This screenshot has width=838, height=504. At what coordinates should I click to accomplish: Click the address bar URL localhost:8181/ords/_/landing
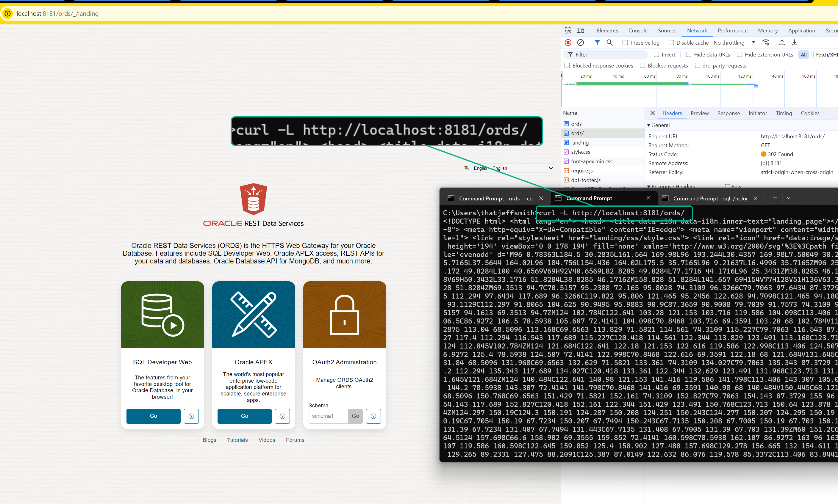point(57,14)
